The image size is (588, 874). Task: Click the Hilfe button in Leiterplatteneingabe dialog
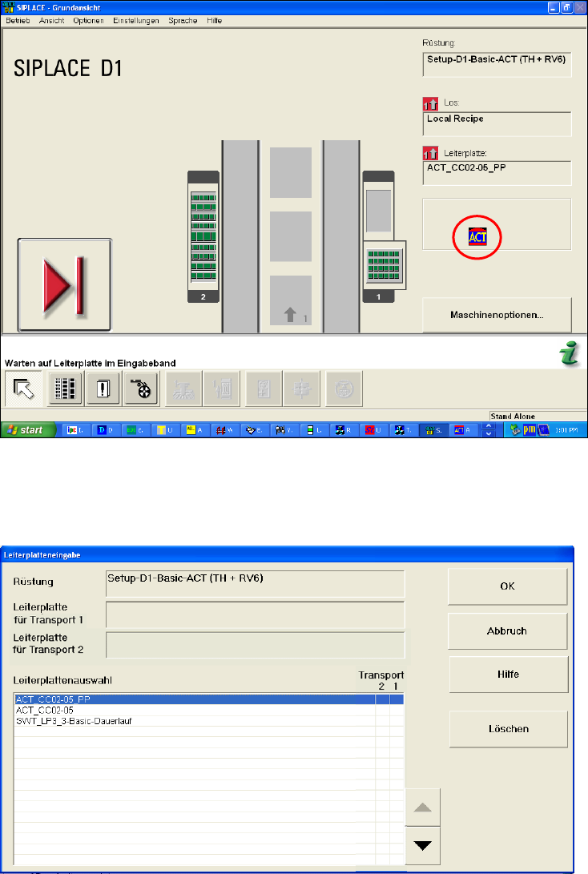tap(509, 675)
